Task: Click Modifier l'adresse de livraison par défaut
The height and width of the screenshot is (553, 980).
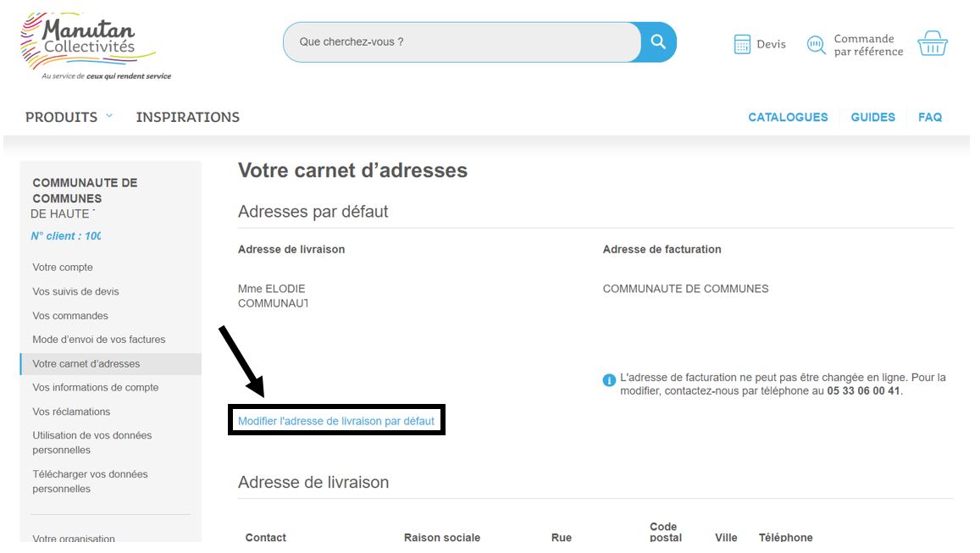Action: coord(336,421)
